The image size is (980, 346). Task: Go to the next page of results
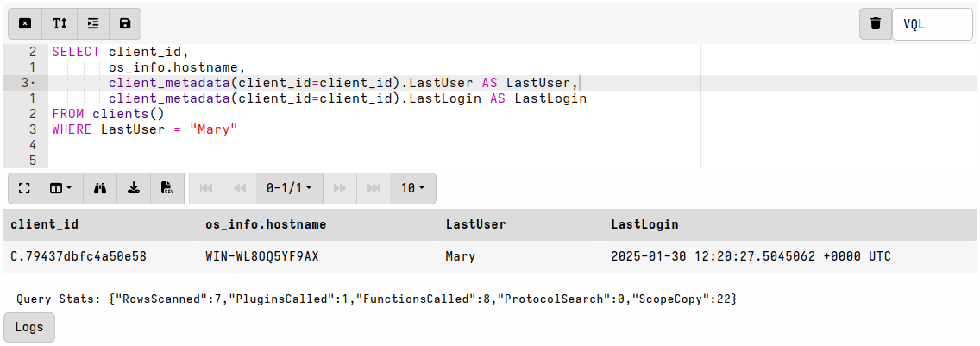(340, 188)
